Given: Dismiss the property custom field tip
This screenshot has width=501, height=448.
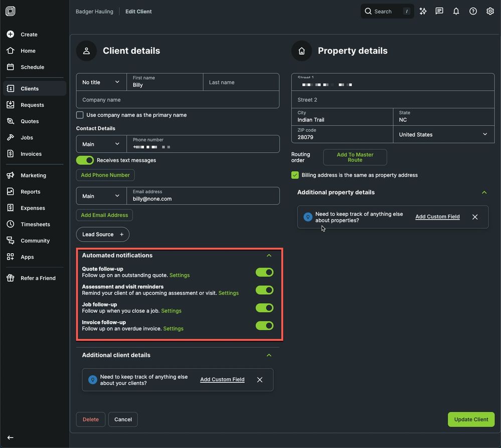Looking at the screenshot, I should [475, 217].
